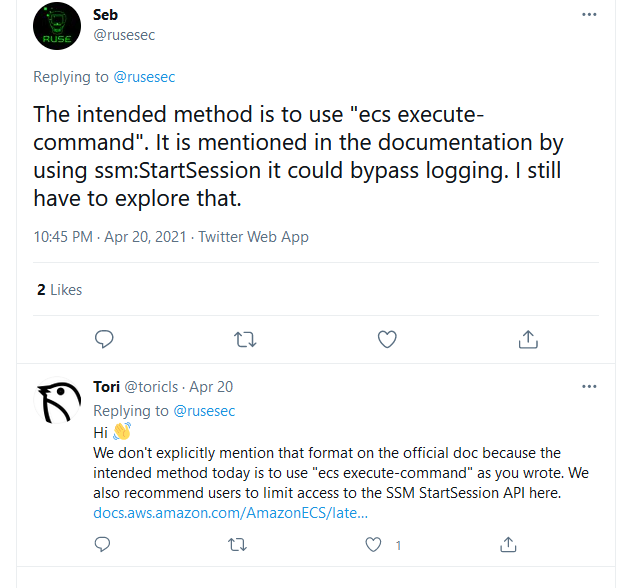The height and width of the screenshot is (588, 638).
Task: View the 2 Likes list
Action: click(59, 290)
